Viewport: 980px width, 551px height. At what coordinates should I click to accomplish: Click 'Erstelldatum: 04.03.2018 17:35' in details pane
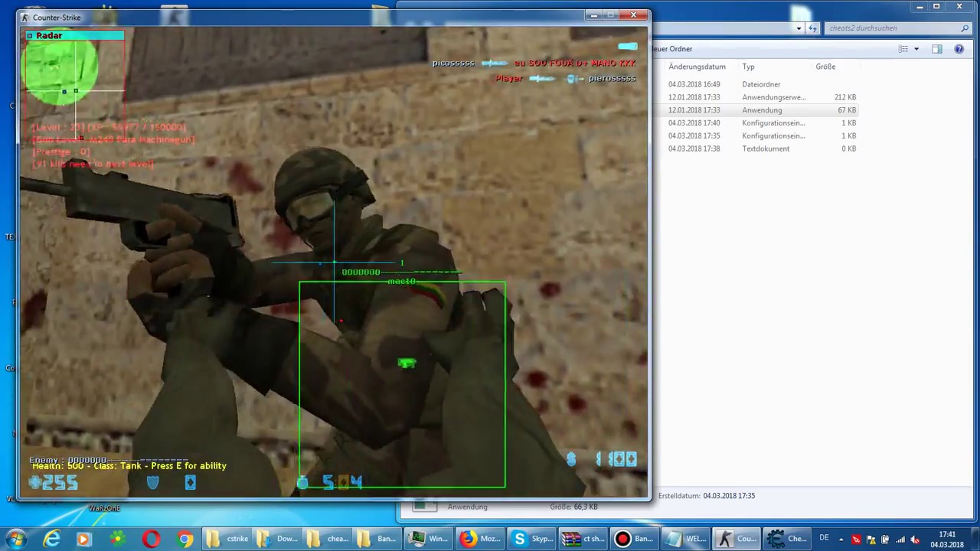[x=707, y=496]
